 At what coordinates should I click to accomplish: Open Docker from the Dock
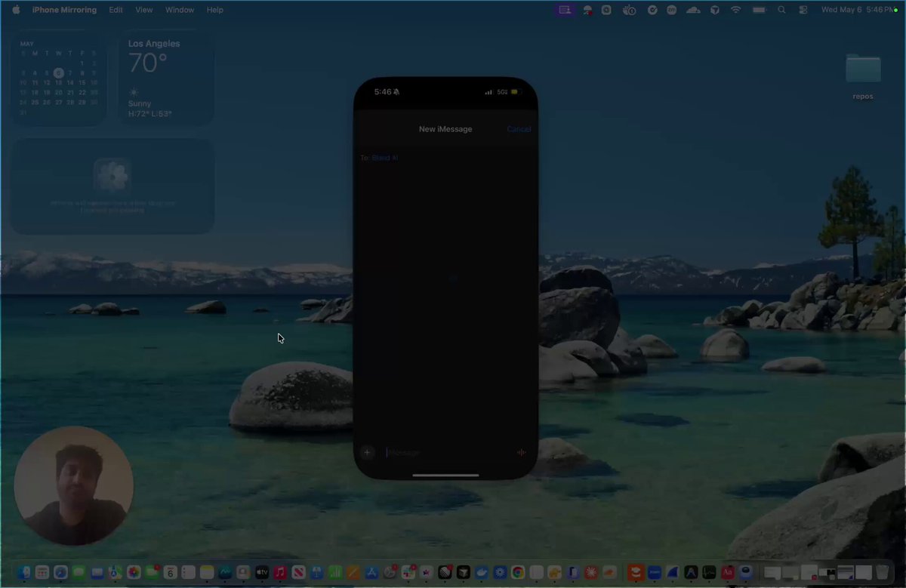pos(482,572)
